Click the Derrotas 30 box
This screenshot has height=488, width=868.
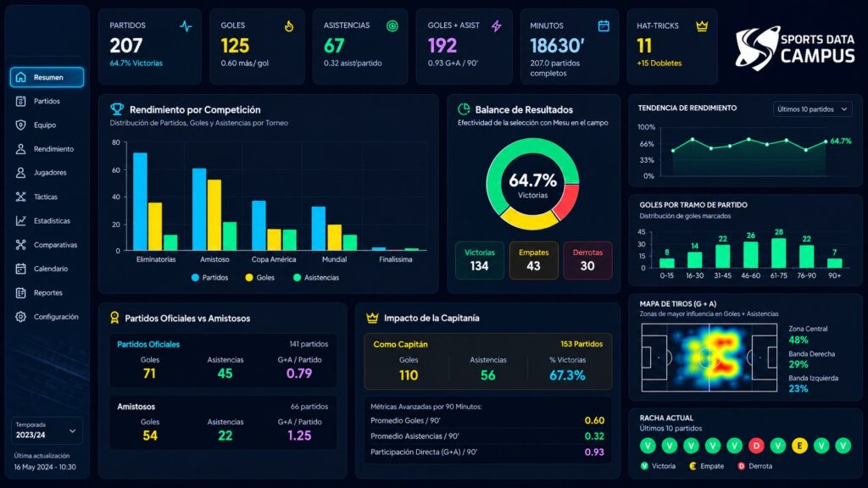click(x=587, y=260)
